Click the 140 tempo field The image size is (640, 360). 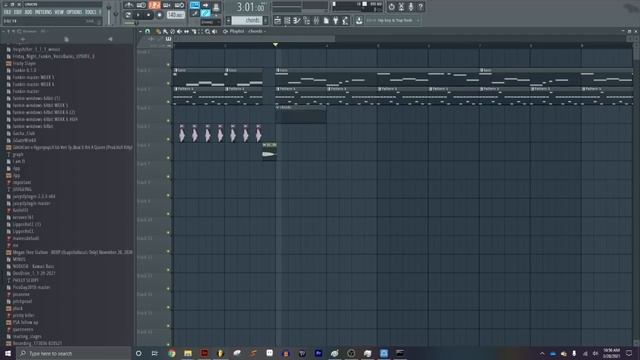(x=176, y=15)
